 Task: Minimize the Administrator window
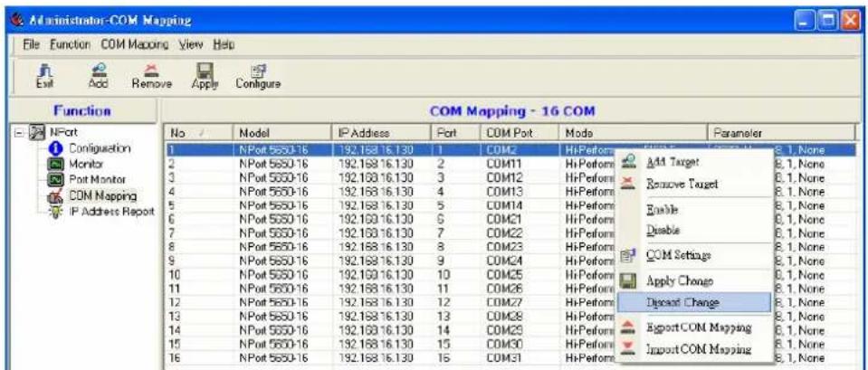pos(803,21)
